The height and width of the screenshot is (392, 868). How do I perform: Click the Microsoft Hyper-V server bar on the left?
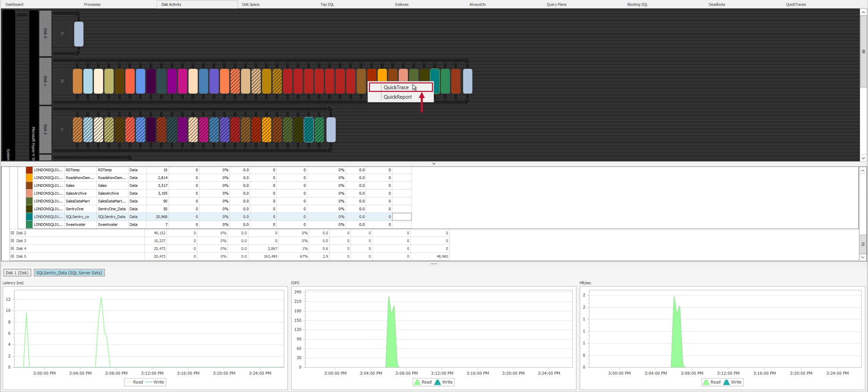pyautogui.click(x=33, y=136)
